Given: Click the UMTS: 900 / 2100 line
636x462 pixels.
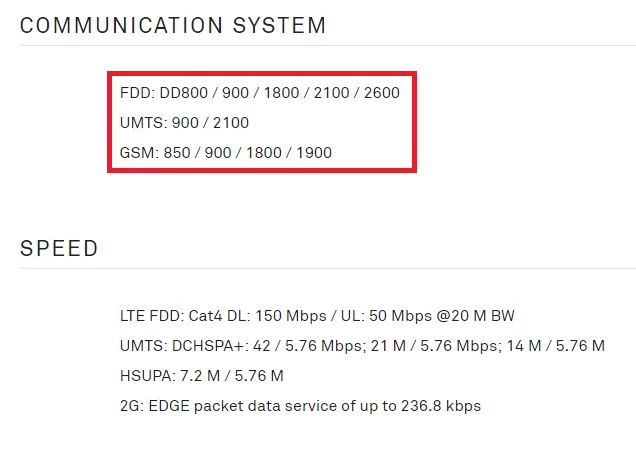Looking at the screenshot, I should (x=184, y=123).
